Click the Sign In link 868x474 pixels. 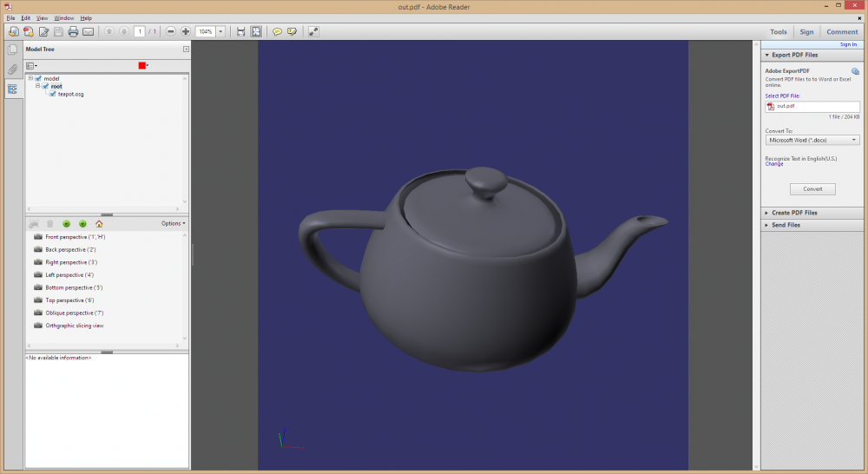coord(848,44)
